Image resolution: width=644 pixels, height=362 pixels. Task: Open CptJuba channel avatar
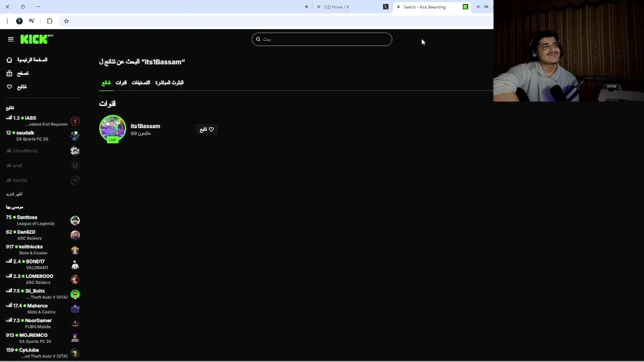pyautogui.click(x=75, y=353)
